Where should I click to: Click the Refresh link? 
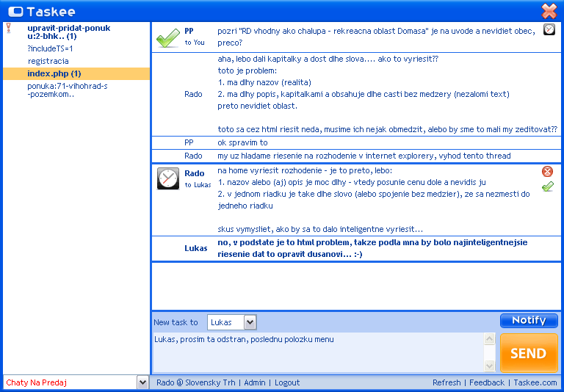(x=446, y=382)
